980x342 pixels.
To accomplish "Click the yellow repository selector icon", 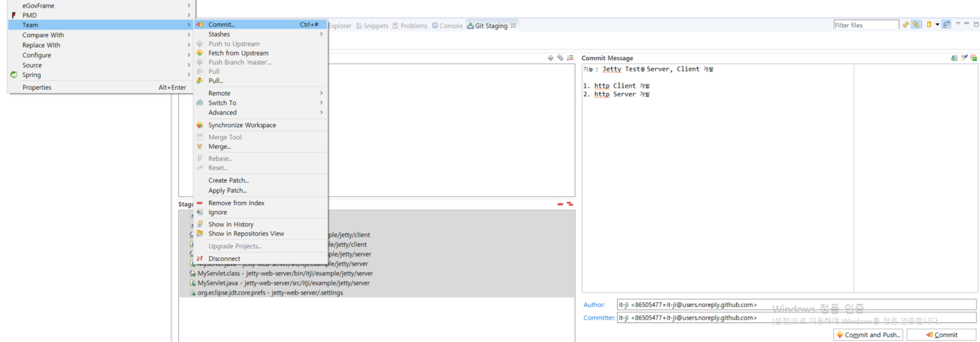I will (x=929, y=25).
